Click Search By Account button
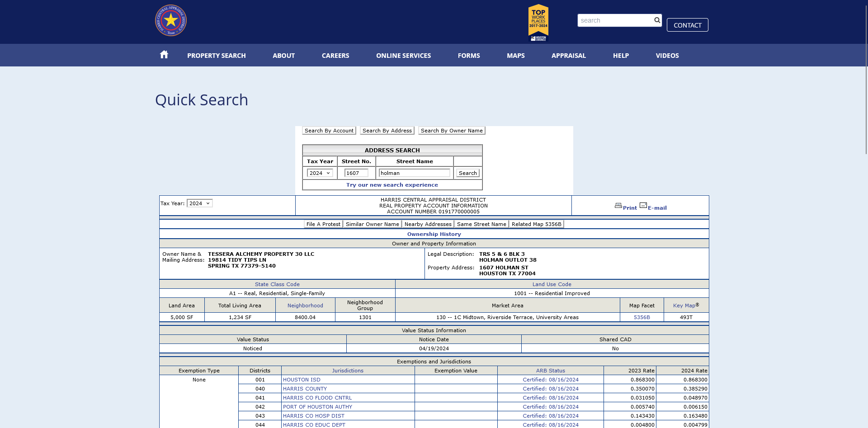This screenshot has width=868, height=428. (329, 131)
